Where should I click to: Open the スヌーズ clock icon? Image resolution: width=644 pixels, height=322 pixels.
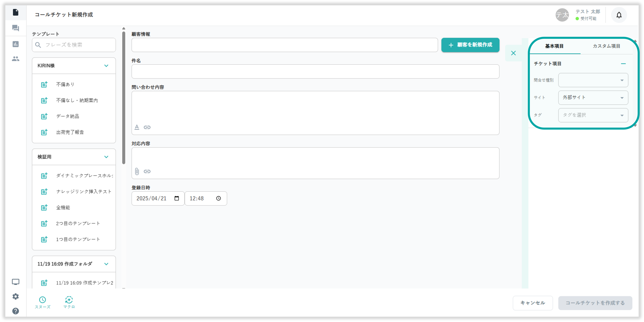(42, 300)
